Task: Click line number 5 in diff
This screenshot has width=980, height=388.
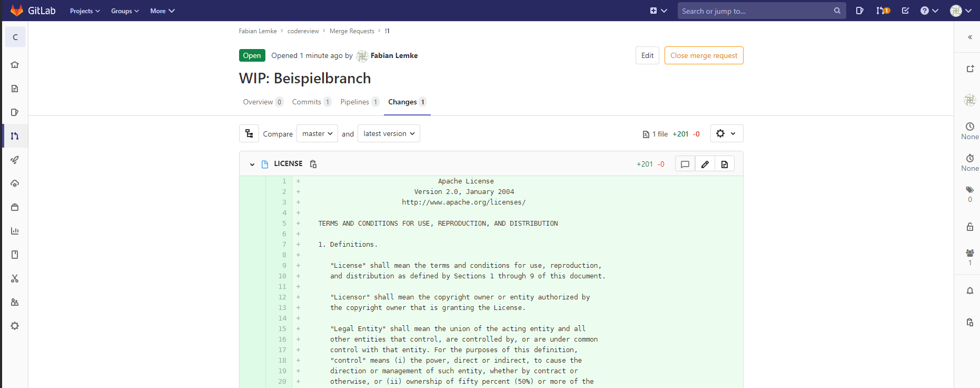Action: (284, 224)
